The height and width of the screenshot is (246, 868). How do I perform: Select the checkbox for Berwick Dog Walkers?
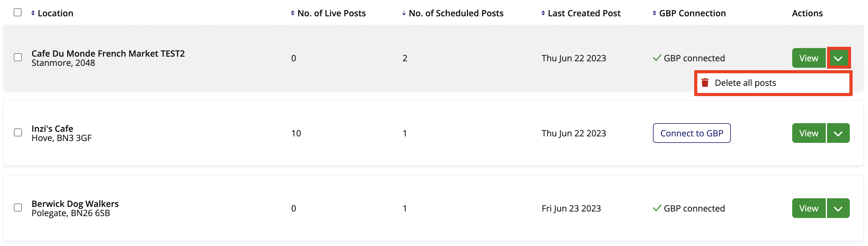(18, 208)
